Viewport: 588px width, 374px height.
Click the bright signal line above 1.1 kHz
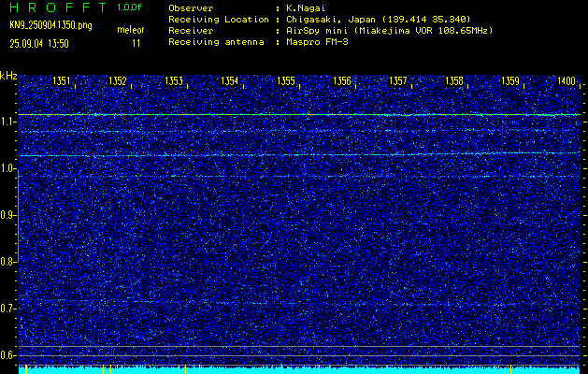[300, 114]
